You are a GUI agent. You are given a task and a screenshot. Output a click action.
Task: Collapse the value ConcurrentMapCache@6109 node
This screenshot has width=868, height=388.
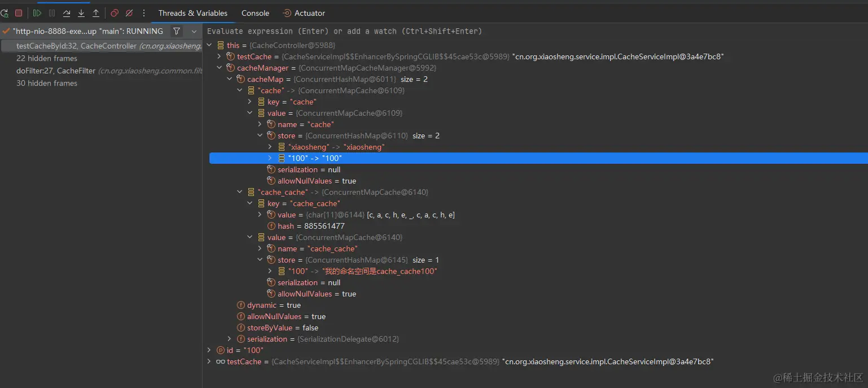(x=250, y=113)
